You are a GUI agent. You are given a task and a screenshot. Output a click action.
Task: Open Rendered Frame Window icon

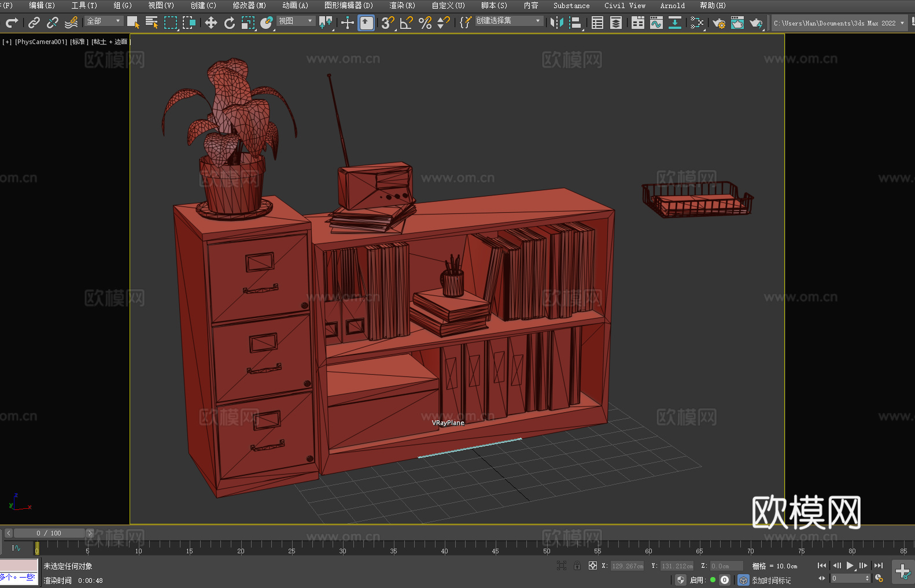tap(737, 23)
